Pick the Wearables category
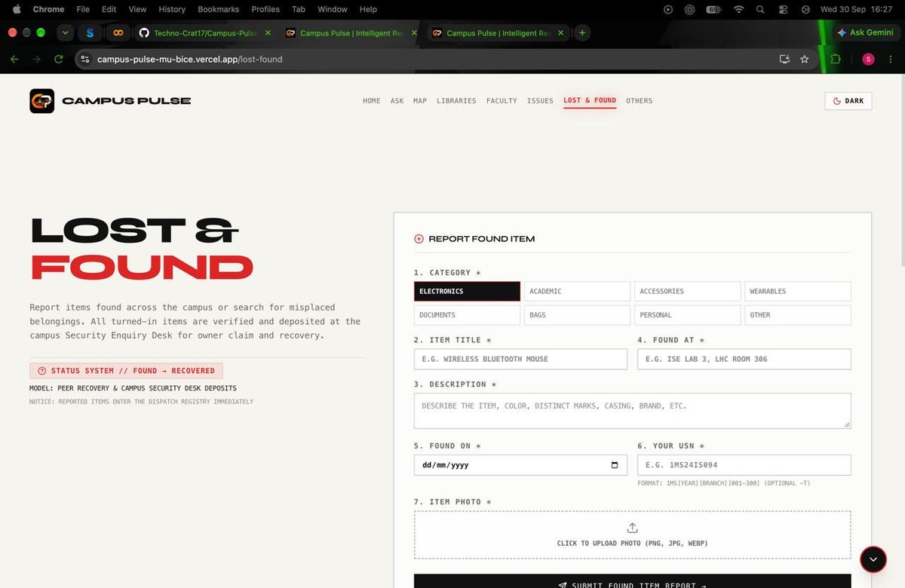Viewport: 905px width, 588px height. tap(797, 291)
